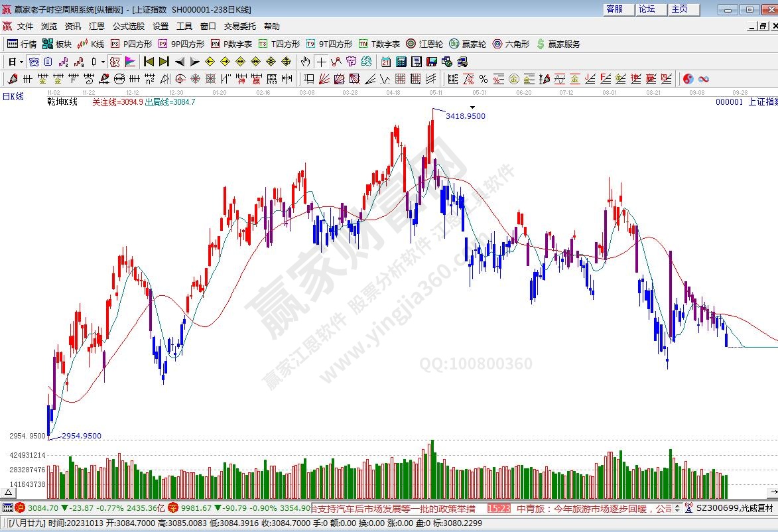Open the 公式选股 menu
The height and width of the screenshot is (532, 778).
[128, 27]
